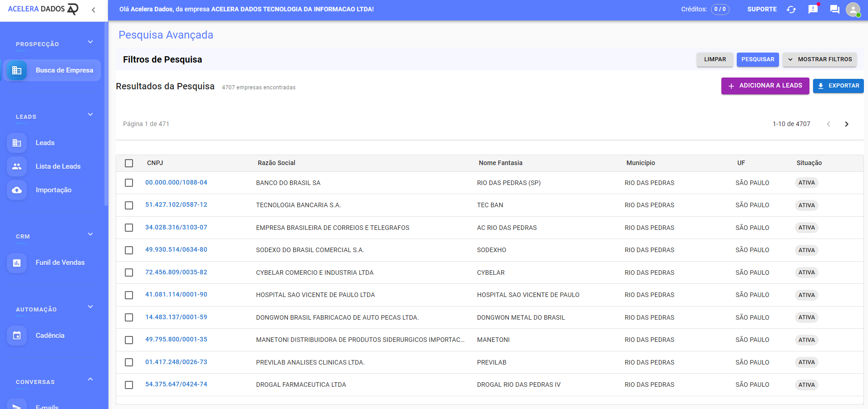
Task: Open CNPJ link 51.427.102/0587-12
Action: [176, 205]
